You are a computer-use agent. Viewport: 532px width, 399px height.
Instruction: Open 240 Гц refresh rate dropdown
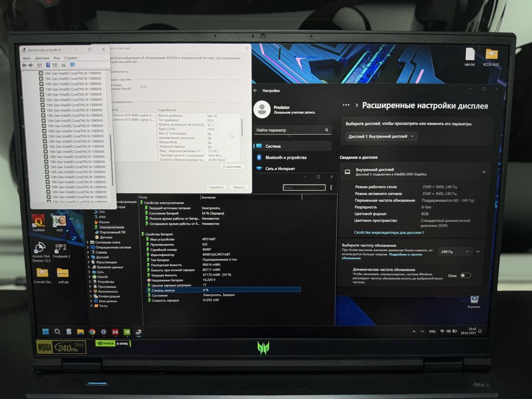point(455,252)
